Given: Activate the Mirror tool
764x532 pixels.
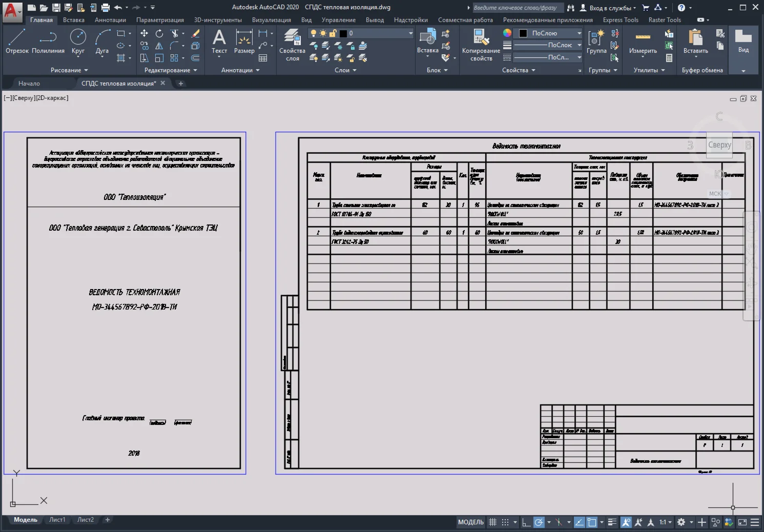Looking at the screenshot, I should click(x=159, y=46).
